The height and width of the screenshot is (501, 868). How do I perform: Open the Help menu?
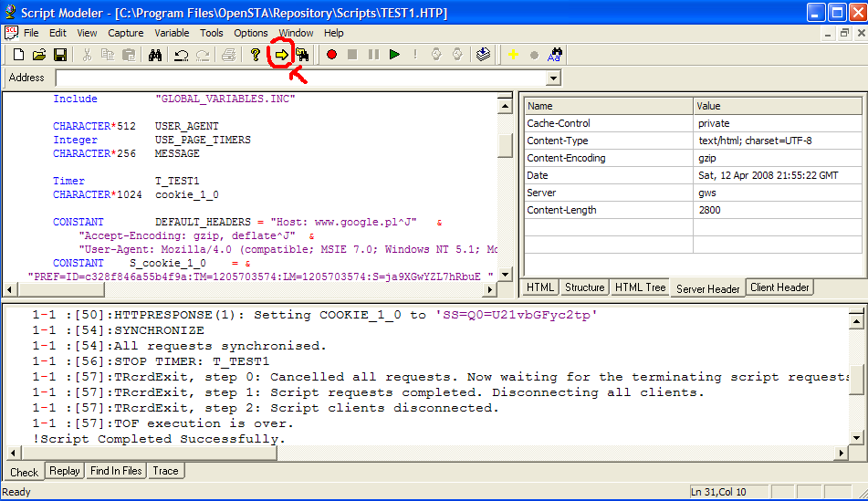[x=334, y=33]
